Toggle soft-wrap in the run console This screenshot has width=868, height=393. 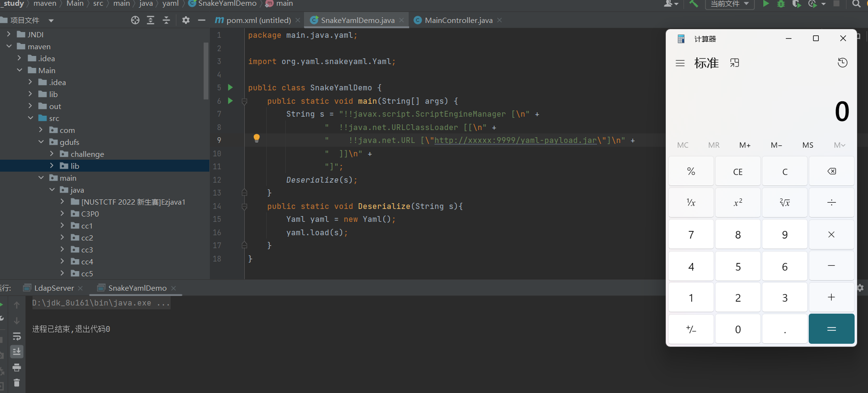17,337
